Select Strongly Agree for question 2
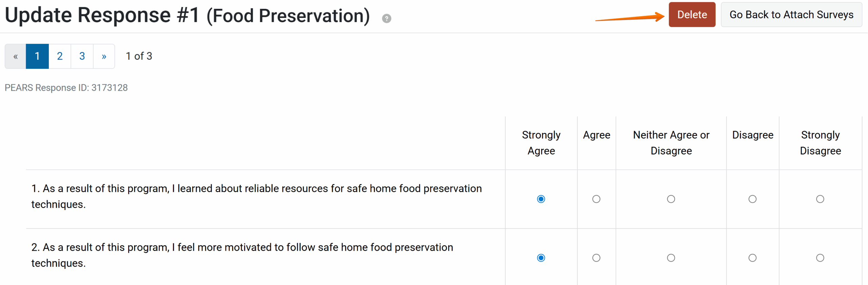 (541, 258)
